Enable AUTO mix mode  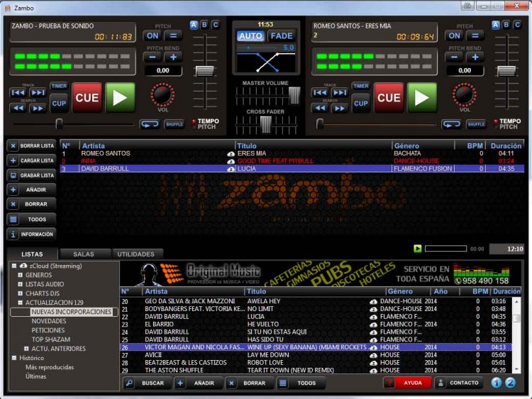250,36
